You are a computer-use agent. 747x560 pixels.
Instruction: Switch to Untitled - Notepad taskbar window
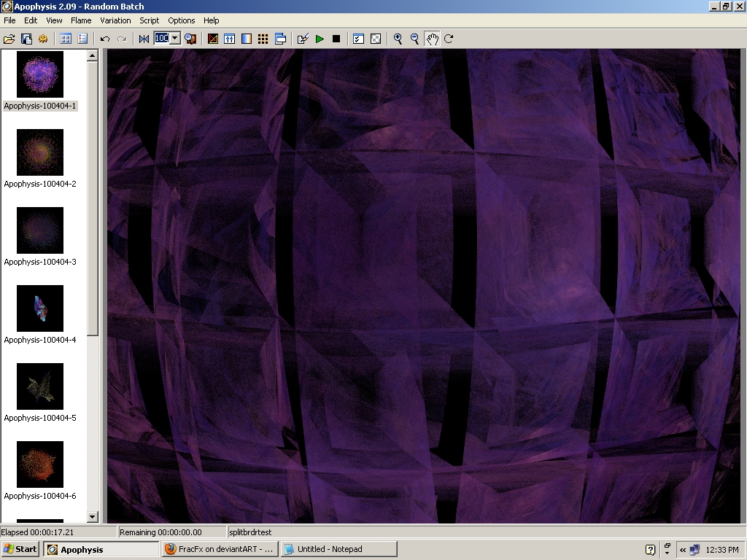(x=338, y=549)
